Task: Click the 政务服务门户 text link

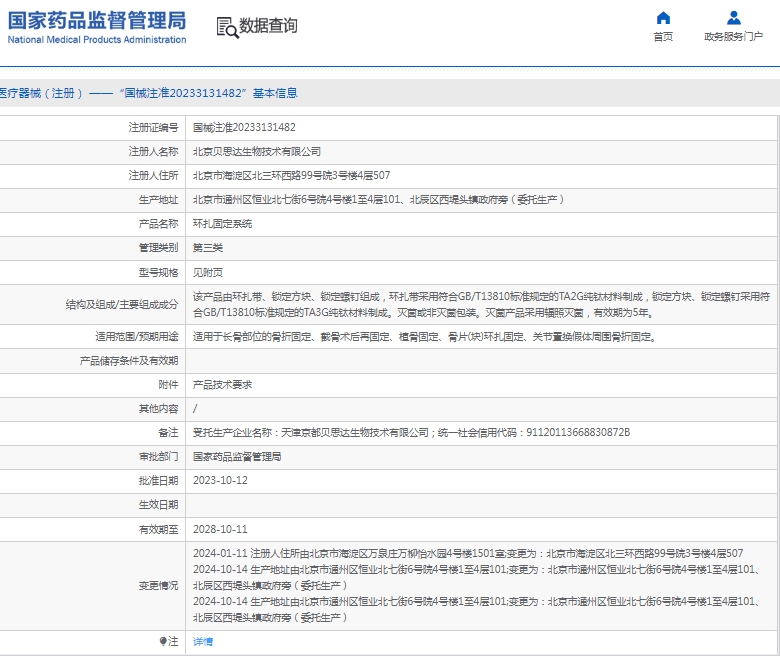Action: [x=733, y=36]
